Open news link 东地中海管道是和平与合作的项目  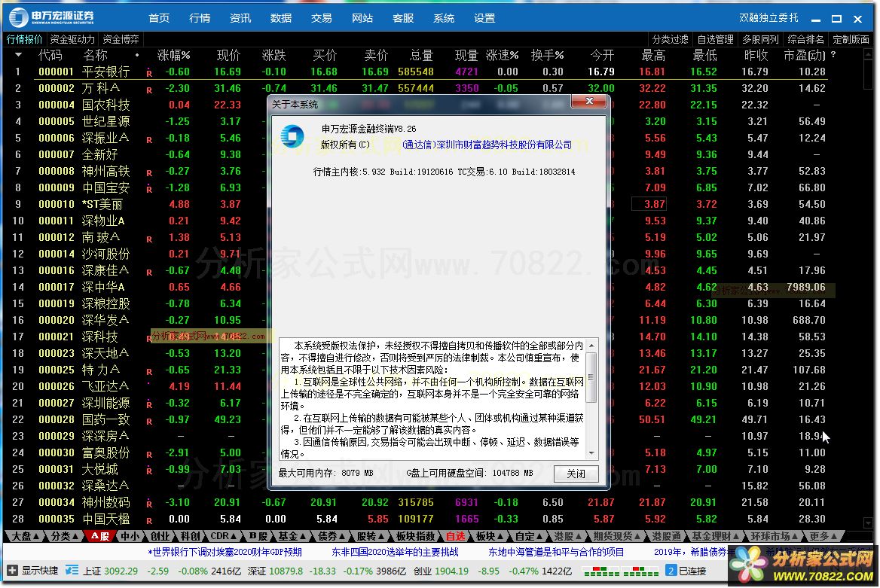(x=556, y=552)
